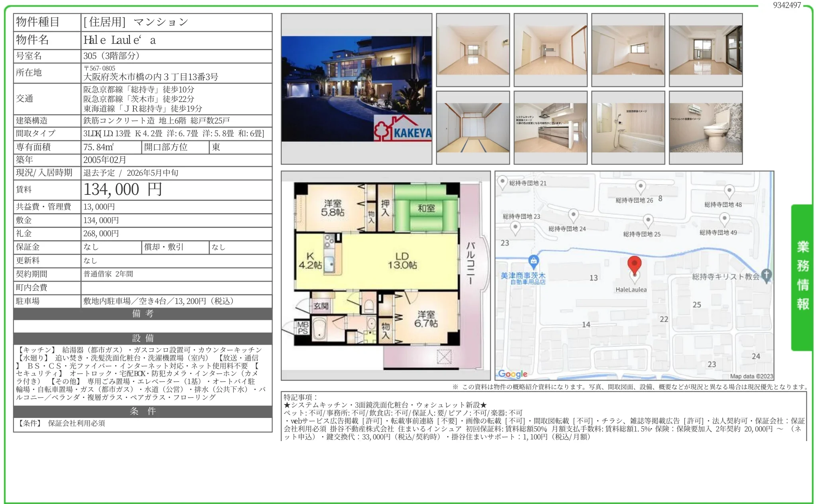Image resolution: width=819 pixels, height=504 pixels.
Task: Click the 物件種目 value マンション
Action: 161,22
